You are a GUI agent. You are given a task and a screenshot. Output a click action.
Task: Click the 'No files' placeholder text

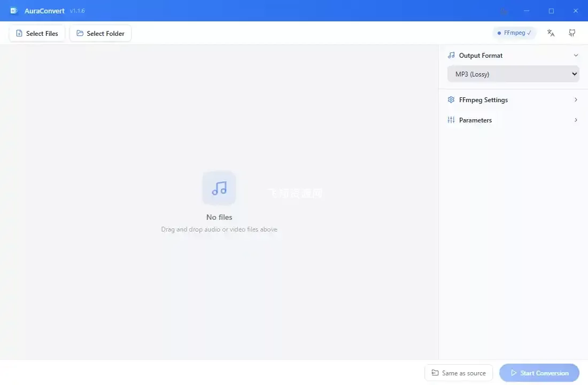tap(219, 217)
